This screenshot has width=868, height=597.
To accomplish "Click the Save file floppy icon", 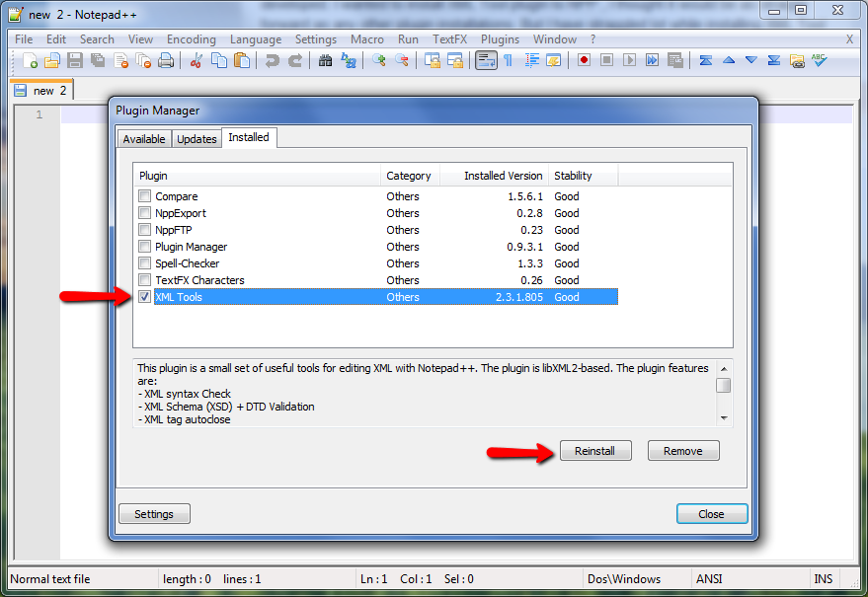I will (x=75, y=60).
